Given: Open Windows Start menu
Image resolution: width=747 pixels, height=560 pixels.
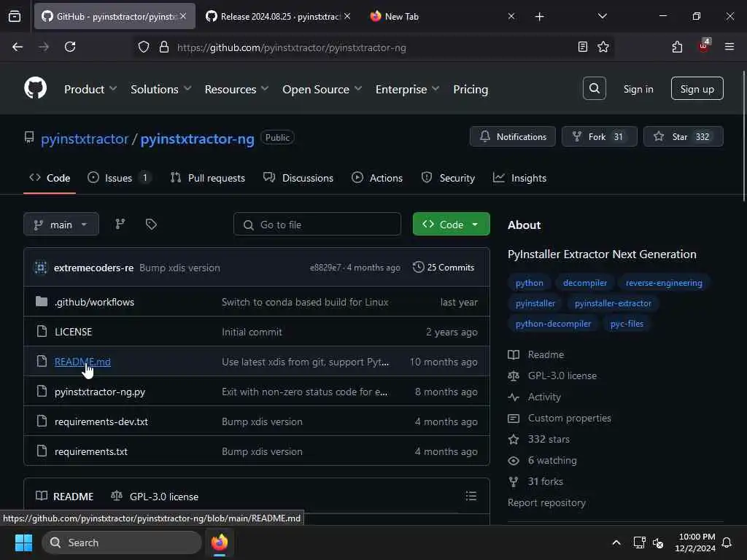Looking at the screenshot, I should pos(23,542).
